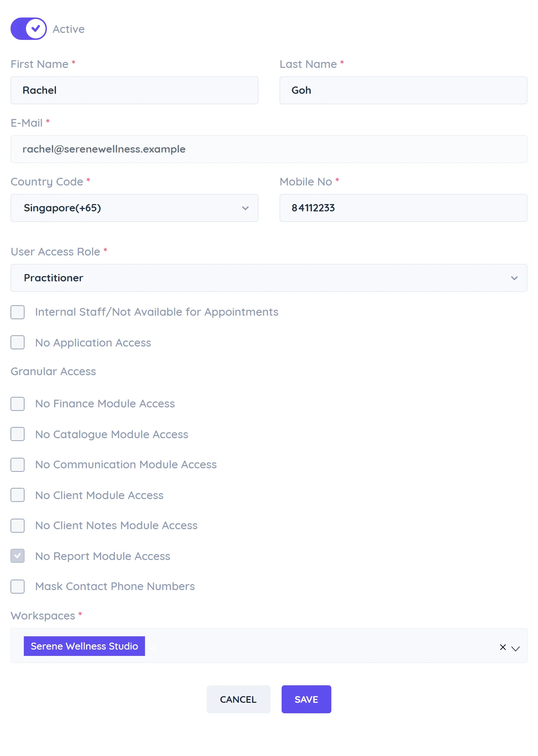Edit the E-Mail input field
538x756 pixels.
point(269,149)
